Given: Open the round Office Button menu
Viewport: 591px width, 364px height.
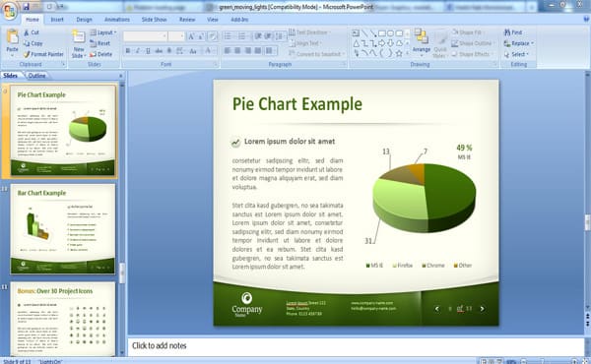Looking at the screenshot, I should (10, 10).
